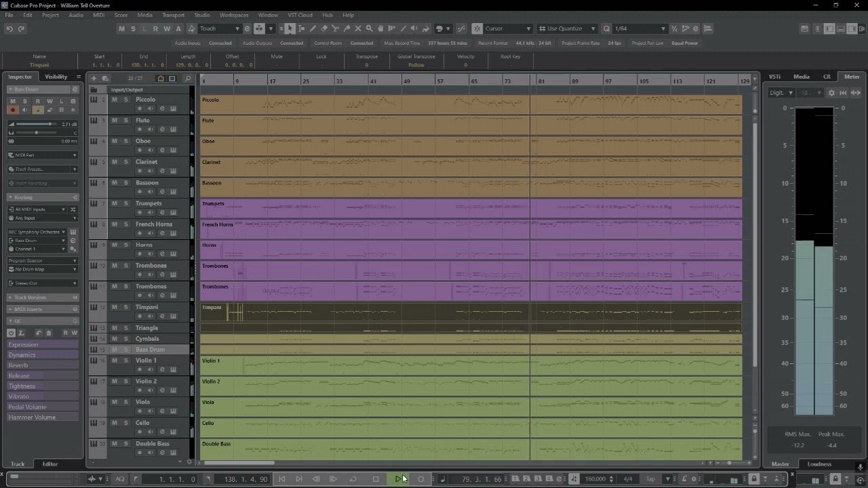Switch to the Master meter tab
Viewport: 868px width, 488px height.
781,464
